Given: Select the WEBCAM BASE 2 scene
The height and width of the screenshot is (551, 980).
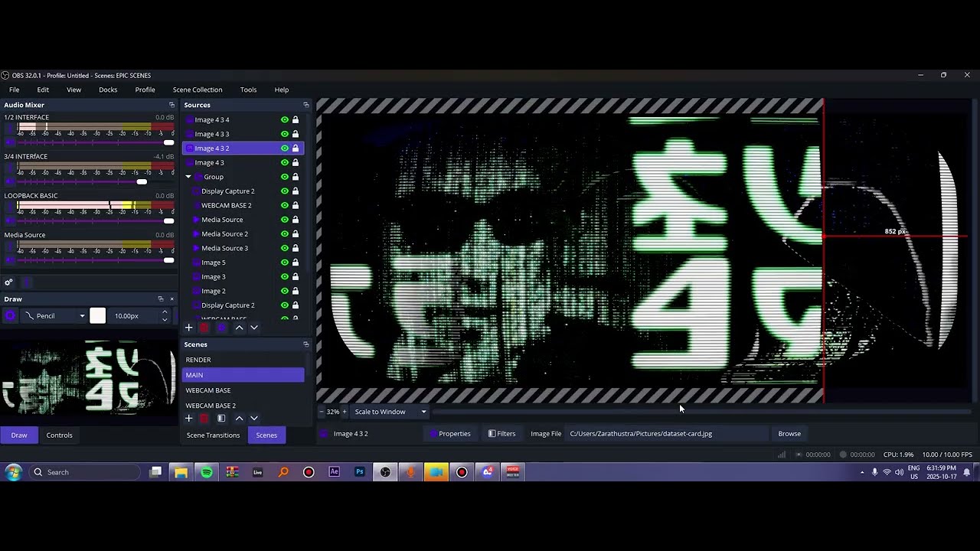Looking at the screenshot, I should pyautogui.click(x=243, y=406).
